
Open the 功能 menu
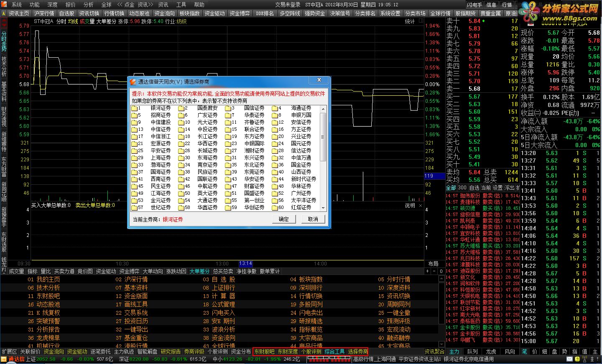pyautogui.click(x=35, y=5)
